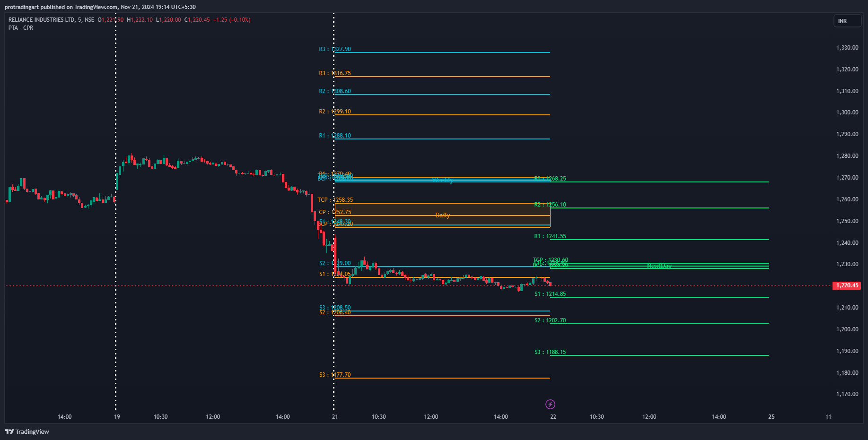Click date 19 on the time axis
868x440 pixels.
pos(117,417)
